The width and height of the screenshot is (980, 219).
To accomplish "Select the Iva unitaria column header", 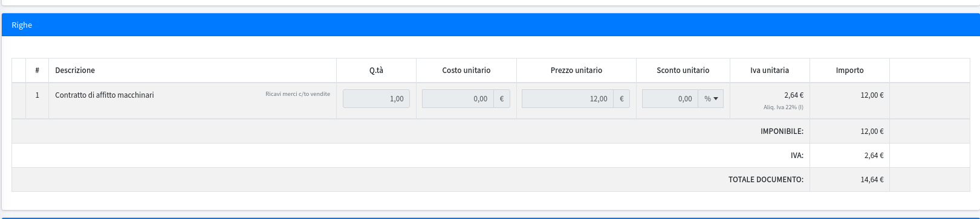I will 770,71.
